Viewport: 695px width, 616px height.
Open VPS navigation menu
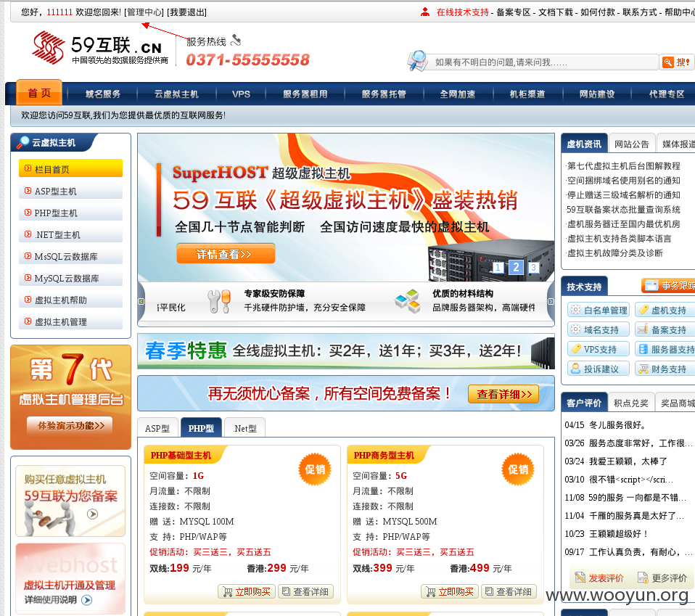(241, 94)
